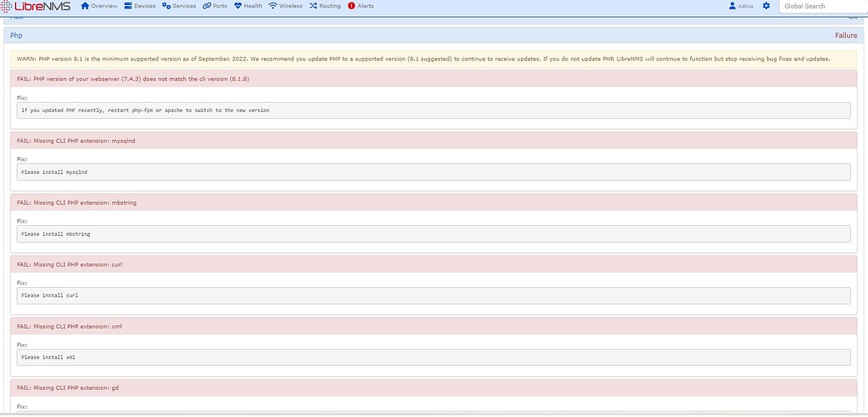This screenshot has height=417, width=868.
Task: Focus the Global Search field
Action: click(823, 6)
